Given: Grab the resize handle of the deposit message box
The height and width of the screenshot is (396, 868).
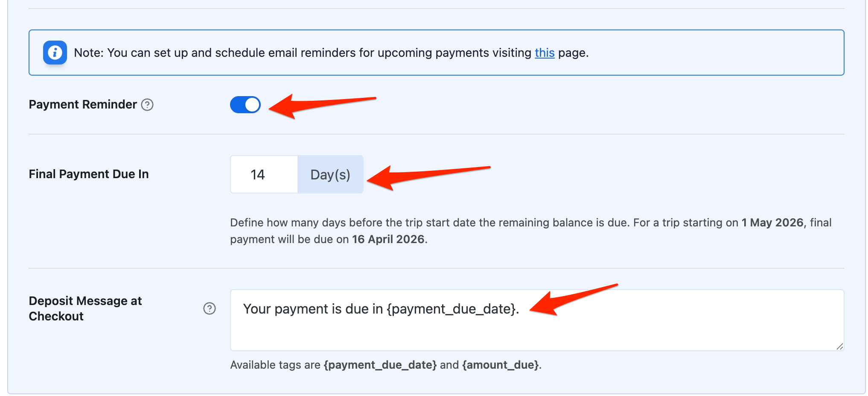Looking at the screenshot, I should click(x=839, y=346).
